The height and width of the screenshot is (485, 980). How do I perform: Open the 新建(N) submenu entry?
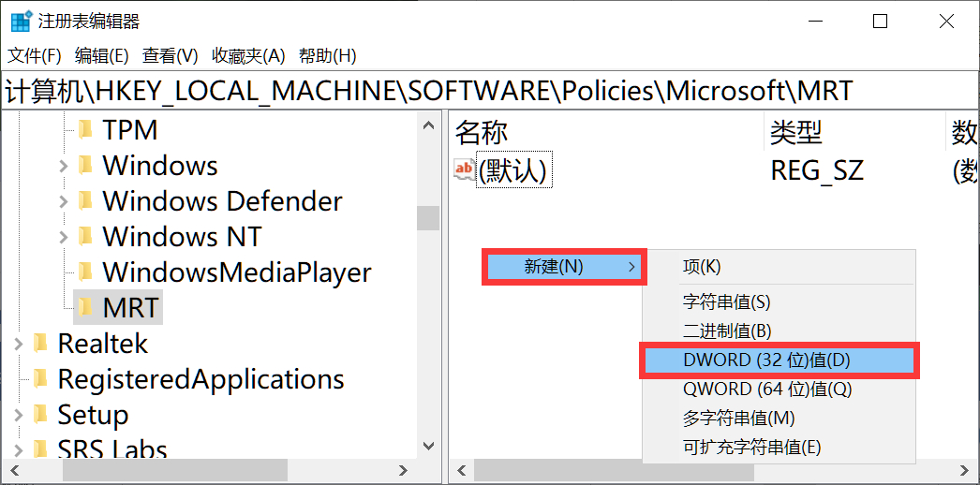pyautogui.click(x=564, y=267)
